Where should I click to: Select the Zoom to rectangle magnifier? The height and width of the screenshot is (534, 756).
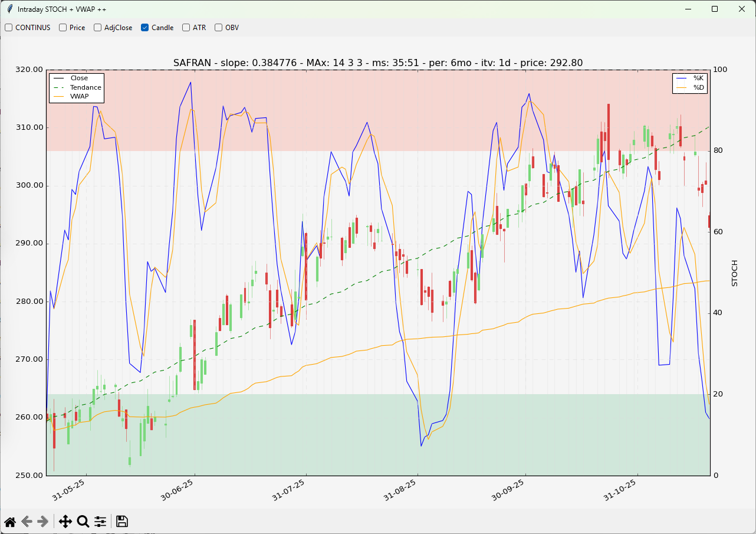(x=83, y=522)
